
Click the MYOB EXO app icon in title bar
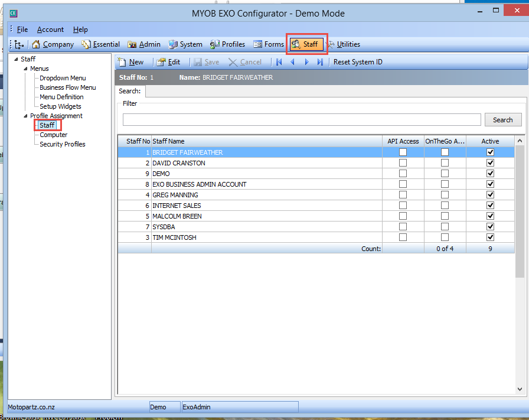point(13,14)
